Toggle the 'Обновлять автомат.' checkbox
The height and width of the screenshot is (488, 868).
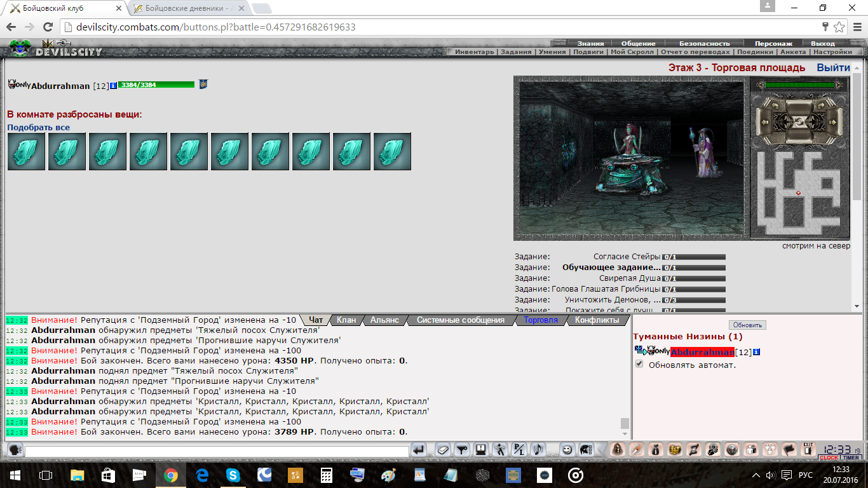tap(639, 364)
